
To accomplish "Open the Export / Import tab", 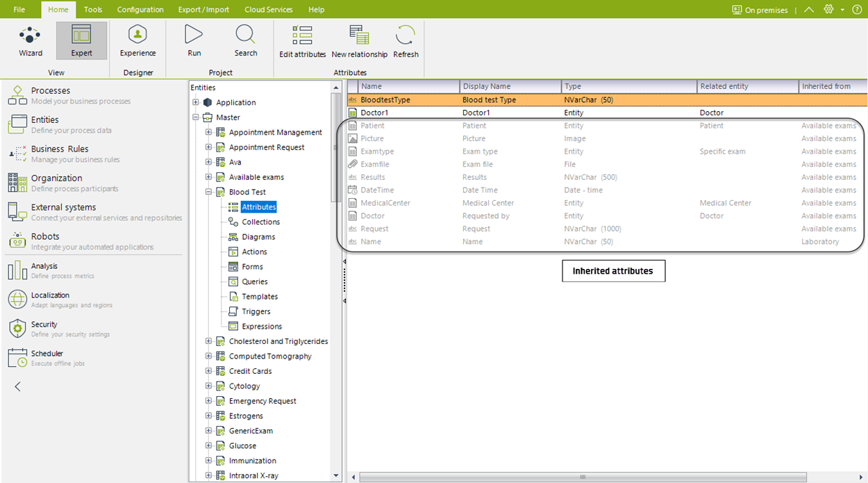I will coord(204,10).
